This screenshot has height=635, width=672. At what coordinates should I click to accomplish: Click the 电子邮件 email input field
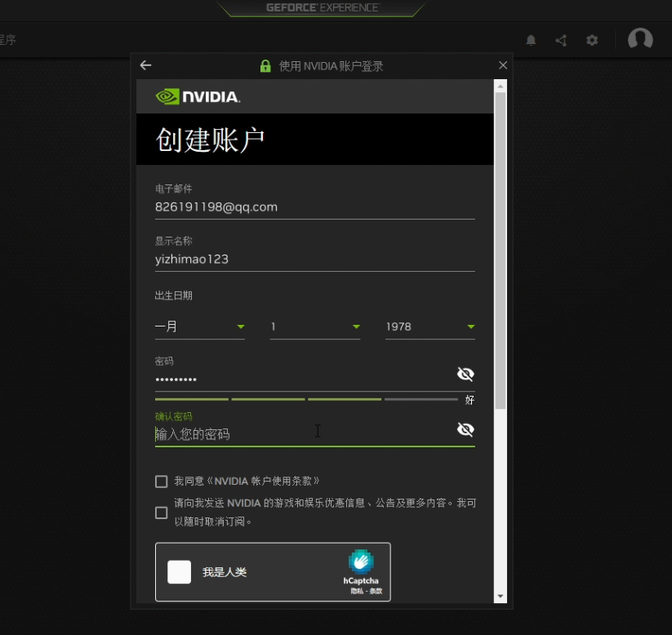[x=315, y=207]
